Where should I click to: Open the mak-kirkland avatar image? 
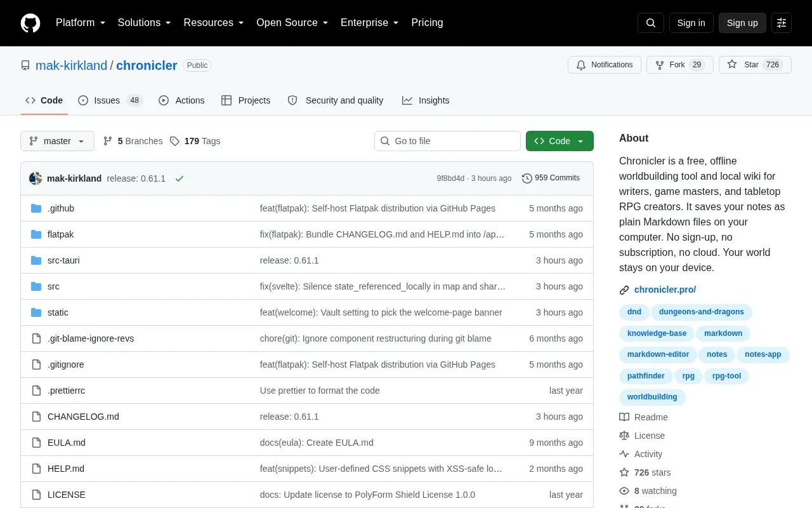(36, 178)
